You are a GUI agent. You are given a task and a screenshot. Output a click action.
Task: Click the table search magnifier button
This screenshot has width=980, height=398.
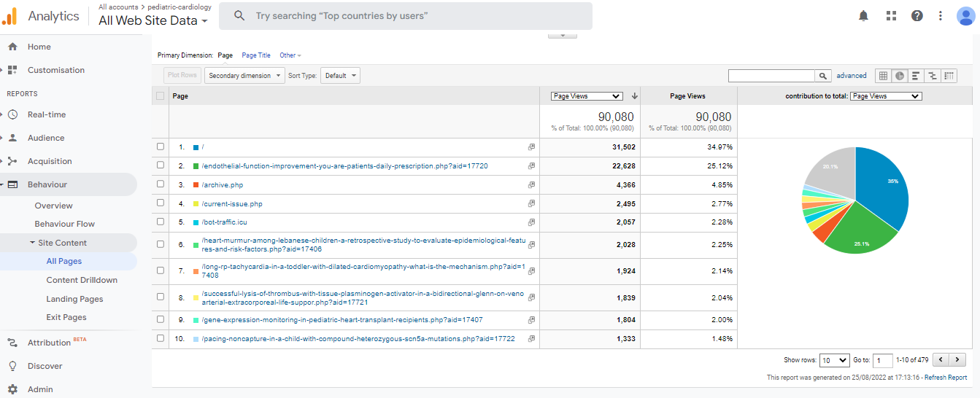[823, 76]
